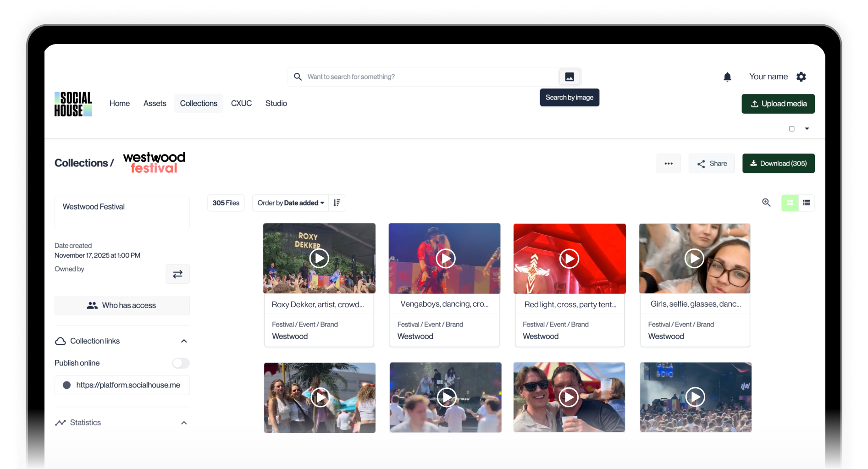This screenshot has width=868, height=469.
Task: Click the transfer ownership arrows icon
Action: point(177,274)
